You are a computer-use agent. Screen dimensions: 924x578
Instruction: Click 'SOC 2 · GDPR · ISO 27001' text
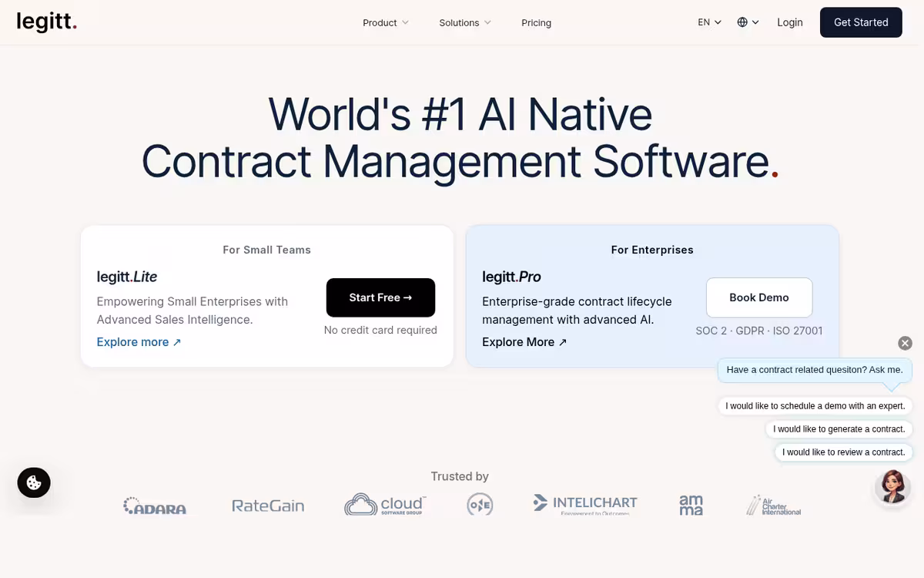coord(759,331)
